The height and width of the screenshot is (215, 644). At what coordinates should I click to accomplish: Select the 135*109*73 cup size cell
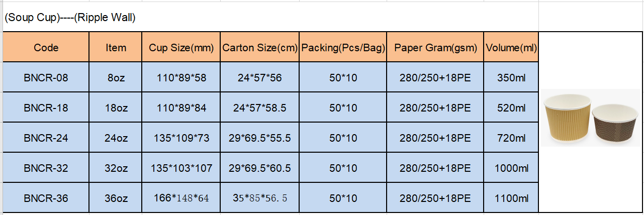(181, 138)
